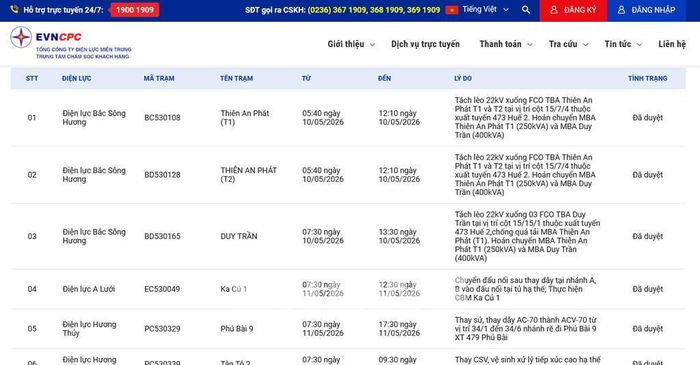Screen dimensions: 700x365
Task: Click the phone support icon
Action: [14, 9]
